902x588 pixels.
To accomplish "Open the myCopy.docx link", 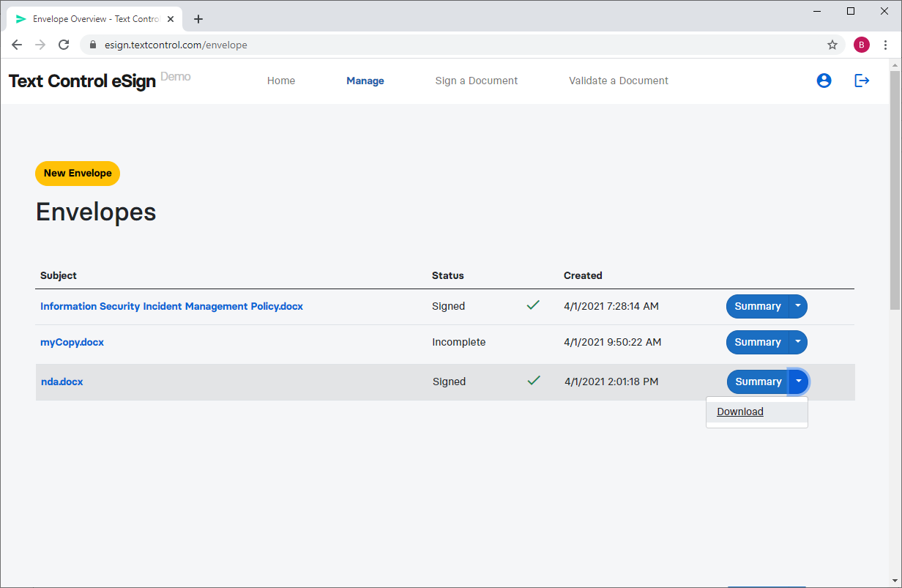I will click(72, 342).
